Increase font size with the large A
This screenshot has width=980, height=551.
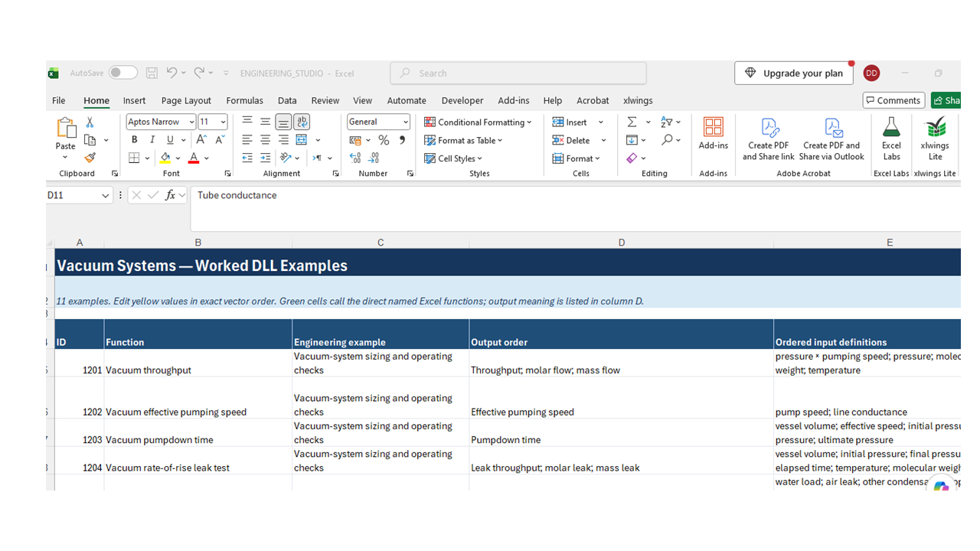[x=201, y=140]
